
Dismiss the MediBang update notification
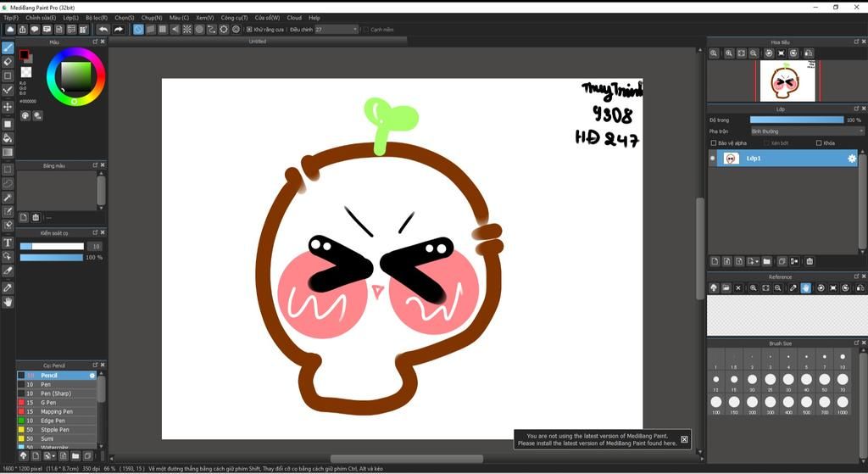click(x=684, y=440)
